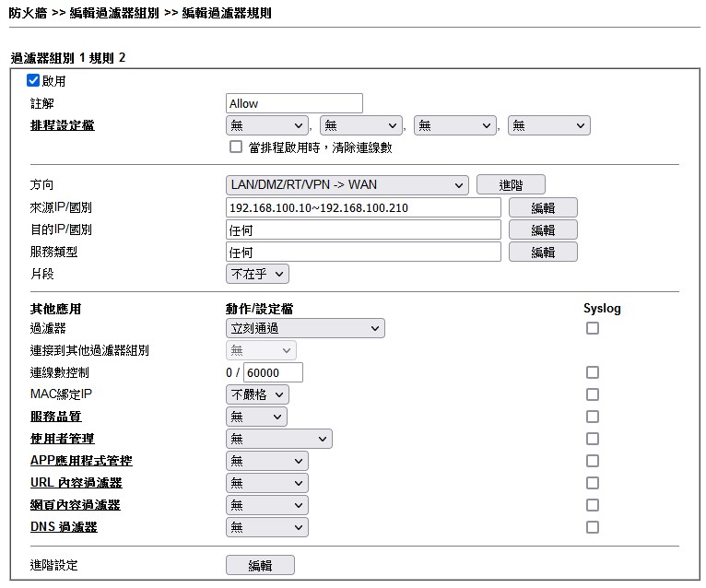
Task: Click 編輯 button for 來源IP/國別
Action: (543, 207)
